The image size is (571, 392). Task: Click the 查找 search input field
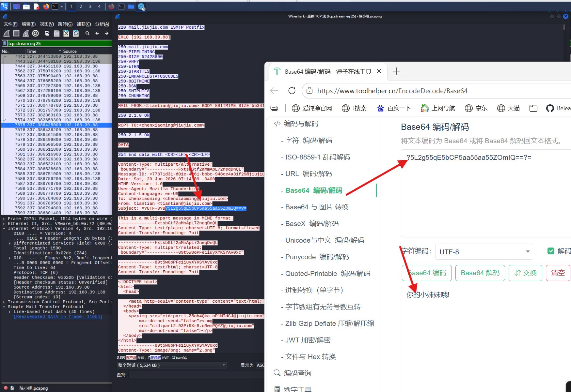[196, 375]
